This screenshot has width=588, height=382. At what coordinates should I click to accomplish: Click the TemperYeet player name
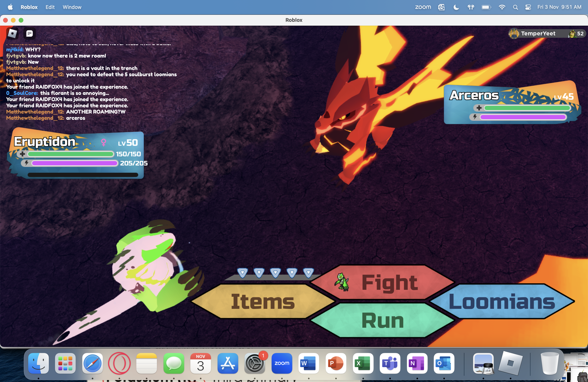tap(538, 34)
